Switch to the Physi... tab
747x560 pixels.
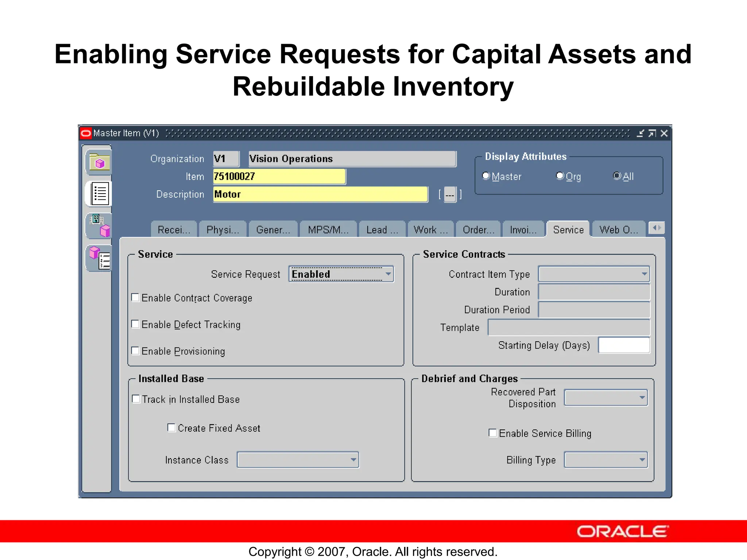(222, 229)
